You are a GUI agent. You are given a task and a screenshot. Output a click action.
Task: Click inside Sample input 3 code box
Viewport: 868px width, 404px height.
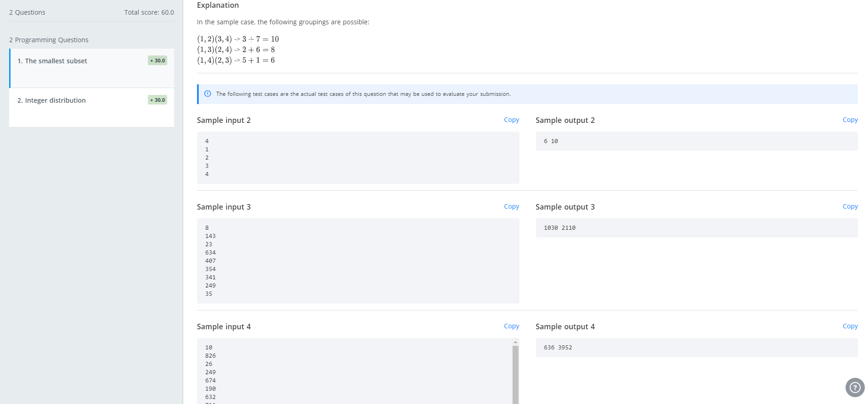coord(358,261)
